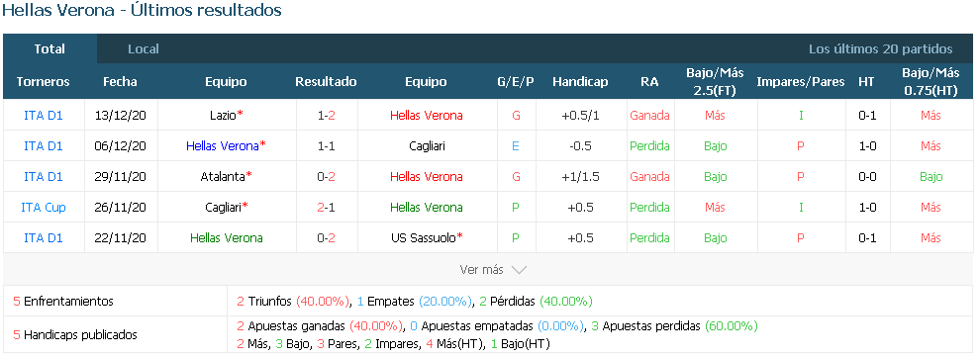Click the 2-1 result of Cagliari cup match

coord(327,207)
